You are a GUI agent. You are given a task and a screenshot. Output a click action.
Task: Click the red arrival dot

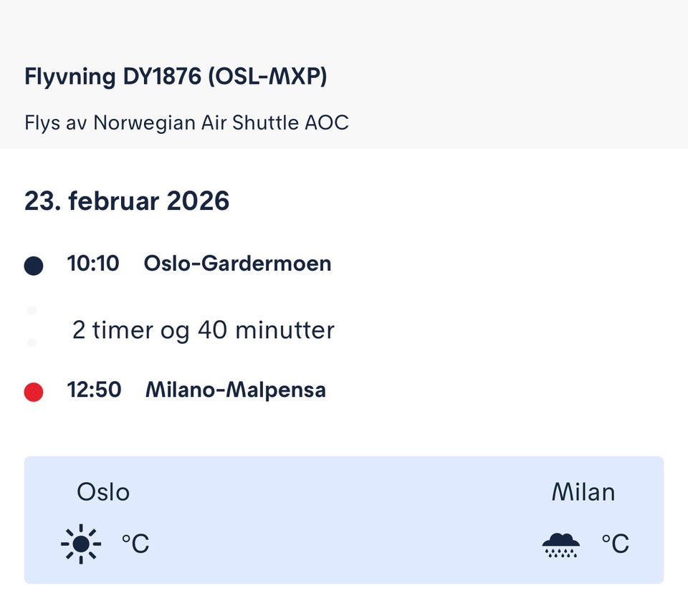click(34, 392)
